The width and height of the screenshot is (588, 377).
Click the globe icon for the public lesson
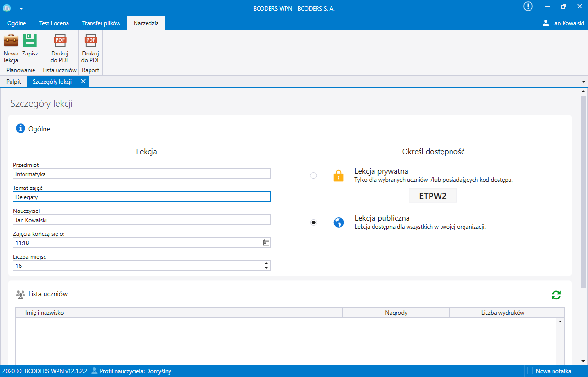tap(339, 222)
